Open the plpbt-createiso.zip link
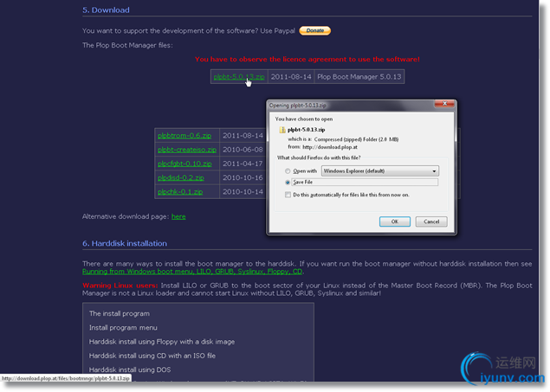 pos(187,150)
